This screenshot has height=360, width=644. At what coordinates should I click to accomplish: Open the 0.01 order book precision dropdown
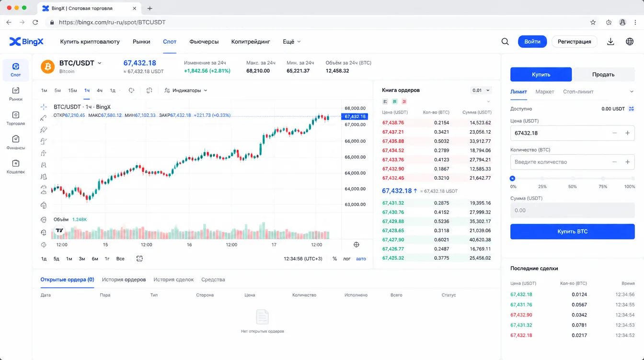click(x=481, y=90)
